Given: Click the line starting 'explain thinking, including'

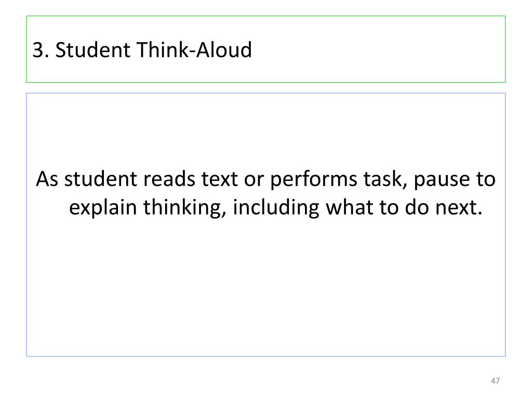Looking at the screenshot, I should [275, 207].
